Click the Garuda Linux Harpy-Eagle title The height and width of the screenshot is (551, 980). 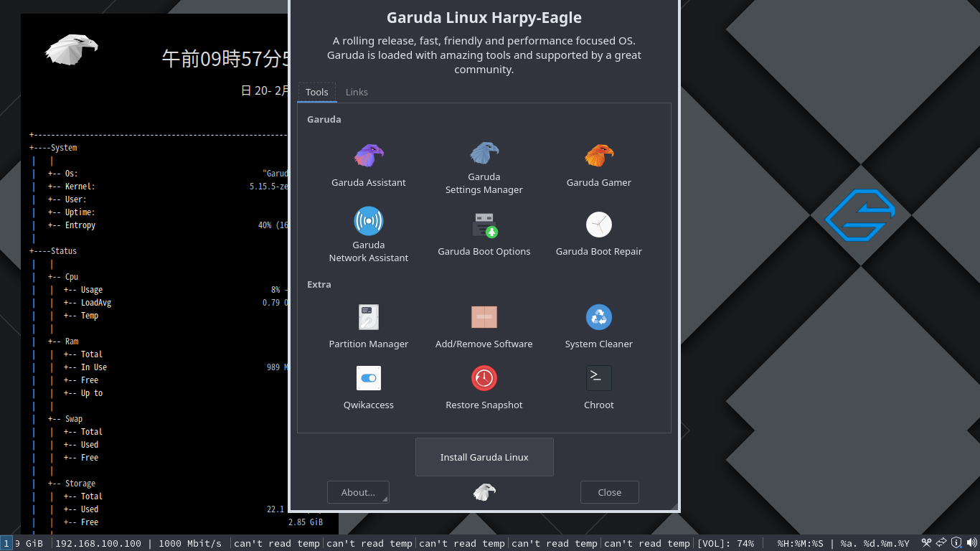pos(484,17)
